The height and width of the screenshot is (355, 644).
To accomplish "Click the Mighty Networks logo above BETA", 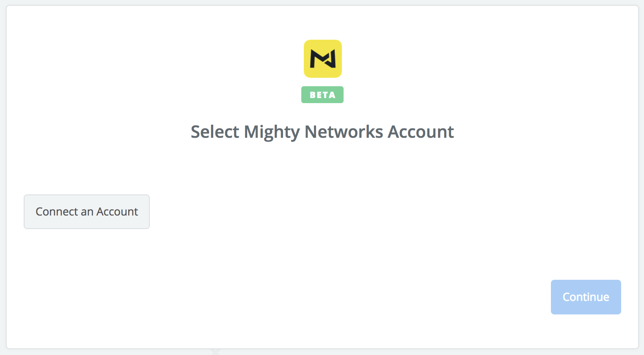I will point(322,59).
